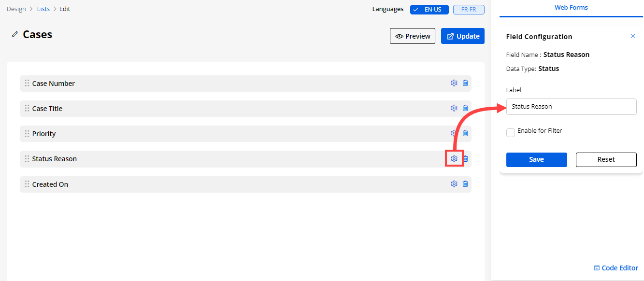
Task: Click the Status Reason gear icon
Action: [454, 159]
